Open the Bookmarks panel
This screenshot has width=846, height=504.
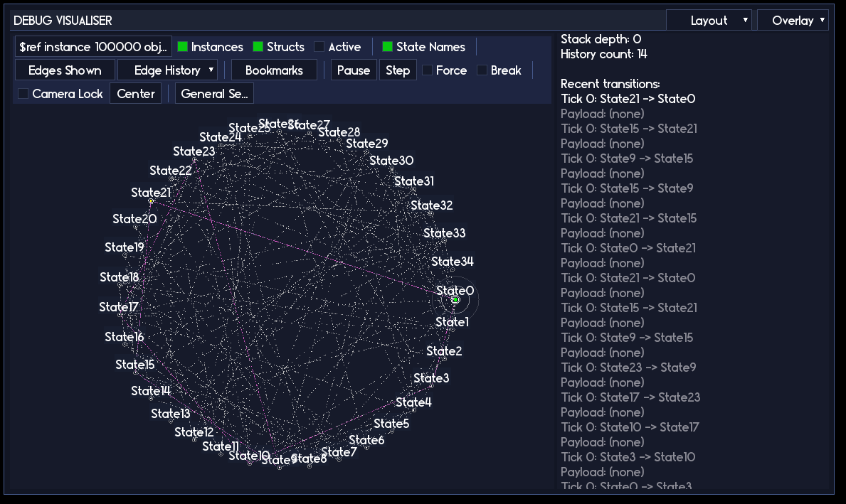tap(274, 70)
